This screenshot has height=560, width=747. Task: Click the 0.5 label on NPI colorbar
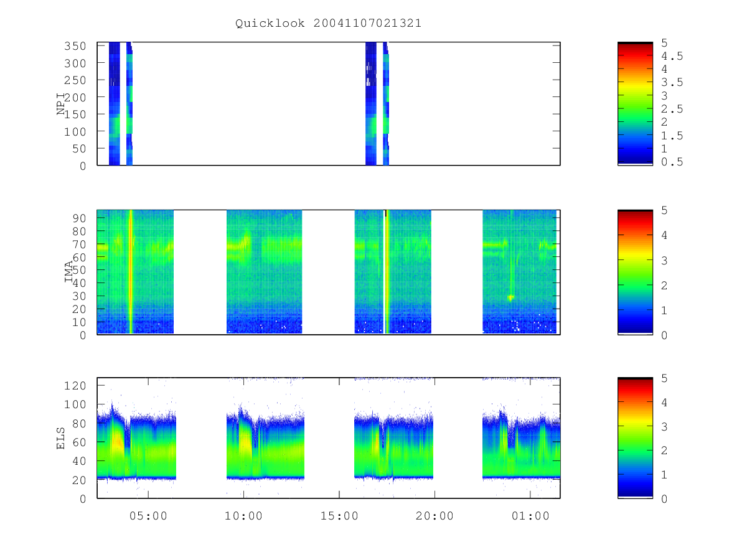click(672, 162)
